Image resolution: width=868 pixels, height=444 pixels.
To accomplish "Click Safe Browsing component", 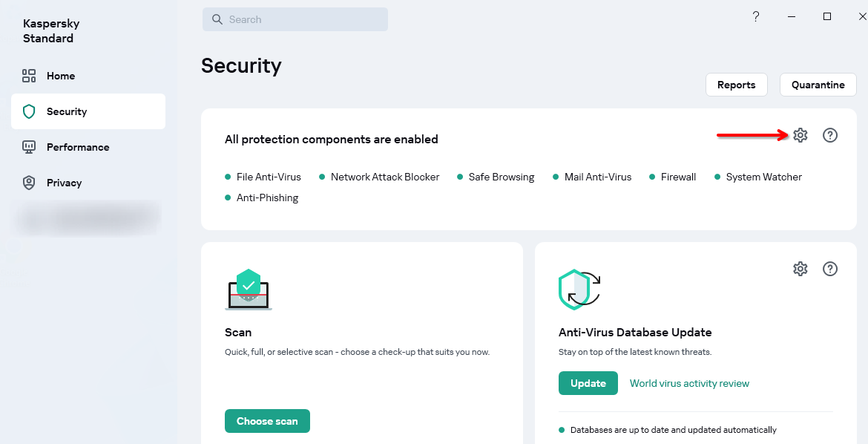I will click(x=496, y=177).
